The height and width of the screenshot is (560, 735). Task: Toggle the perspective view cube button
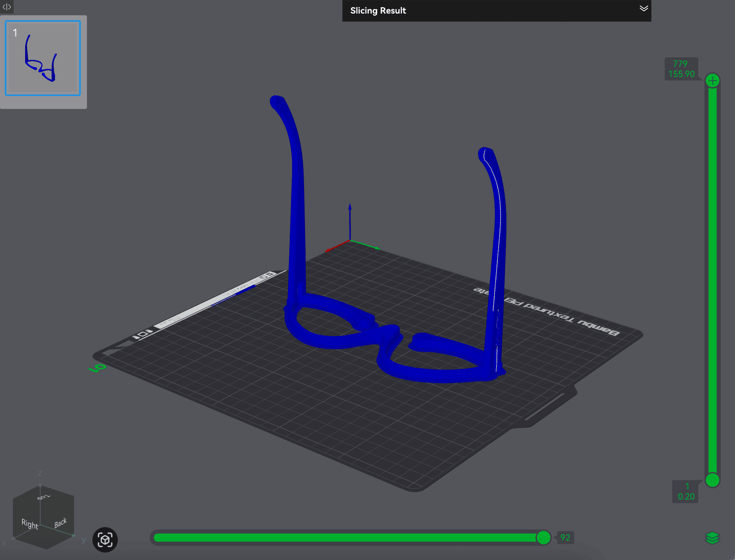point(105,540)
